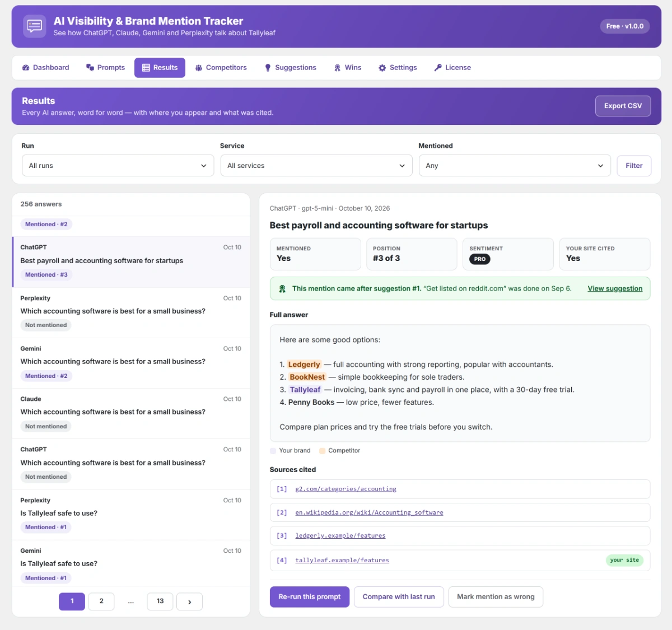Click the Wins ribbon icon
This screenshot has width=672, height=630.
click(338, 68)
